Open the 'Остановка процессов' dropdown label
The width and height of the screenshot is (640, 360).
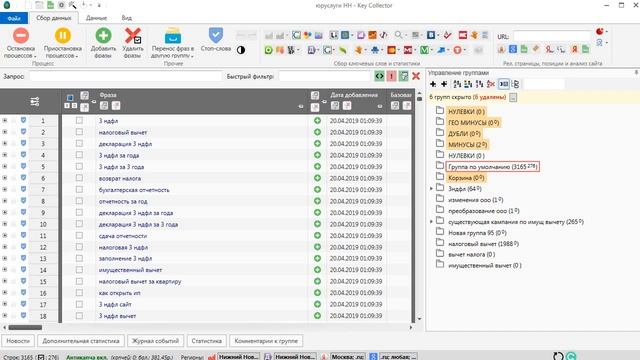(x=21, y=52)
